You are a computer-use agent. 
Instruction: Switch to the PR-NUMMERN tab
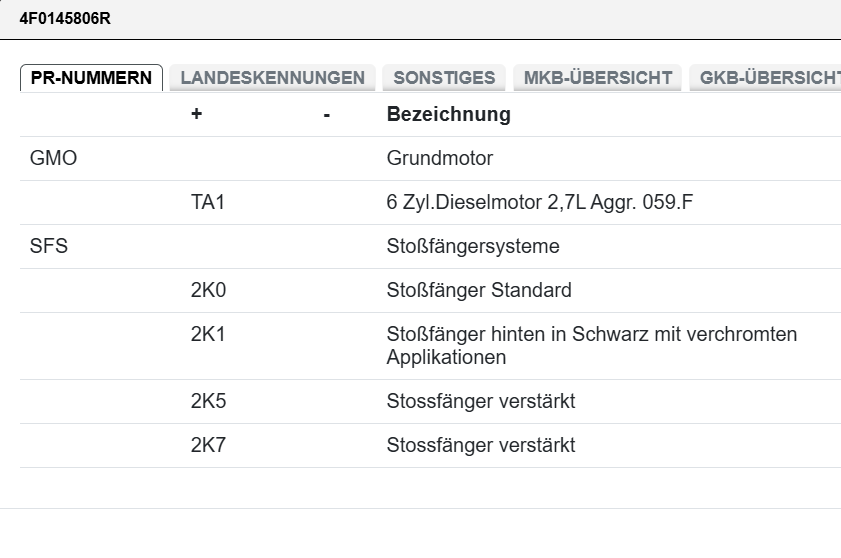[x=91, y=78]
